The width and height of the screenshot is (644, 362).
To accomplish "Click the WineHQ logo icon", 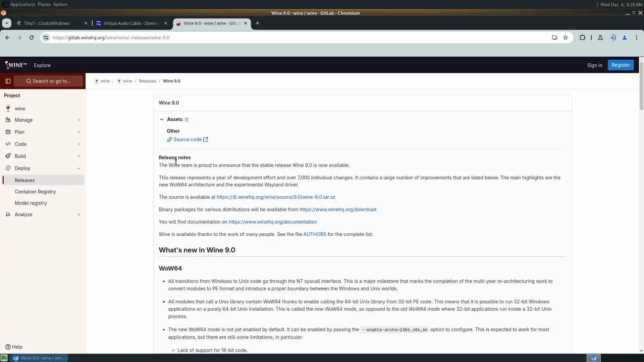I will tap(16, 65).
